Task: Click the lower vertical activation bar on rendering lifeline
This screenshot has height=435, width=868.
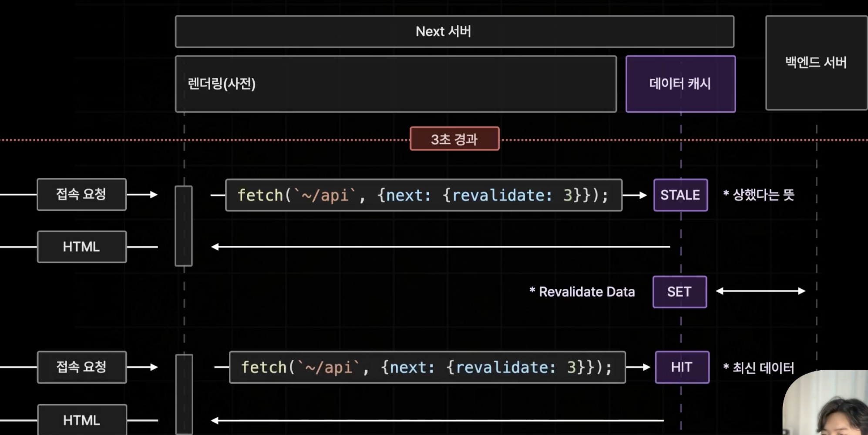Action: pos(184,395)
